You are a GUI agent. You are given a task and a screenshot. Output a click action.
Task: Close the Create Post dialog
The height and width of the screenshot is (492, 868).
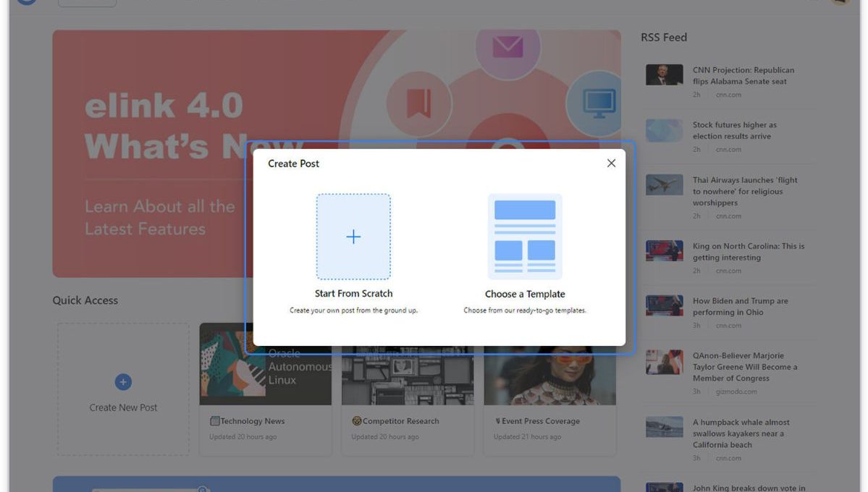point(611,164)
